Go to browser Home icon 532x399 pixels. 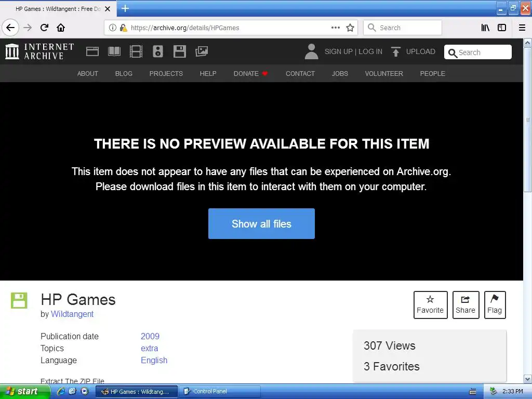[x=61, y=28]
